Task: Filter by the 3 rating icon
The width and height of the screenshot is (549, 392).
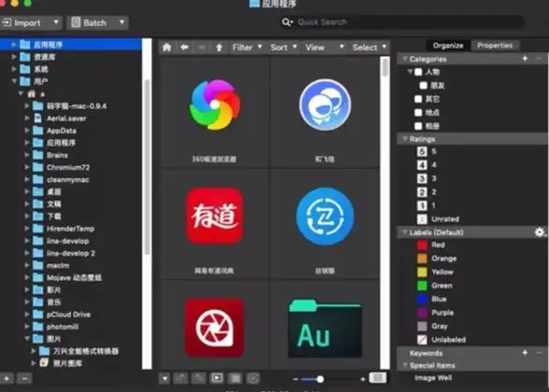Action: pyautogui.click(x=422, y=178)
